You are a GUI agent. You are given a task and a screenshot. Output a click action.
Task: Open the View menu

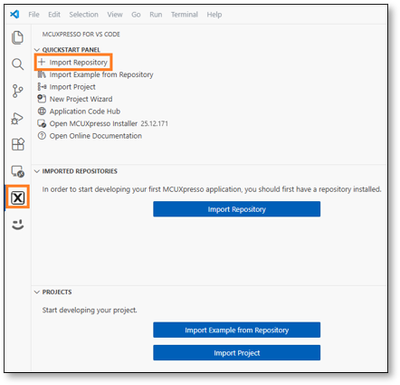[115, 14]
